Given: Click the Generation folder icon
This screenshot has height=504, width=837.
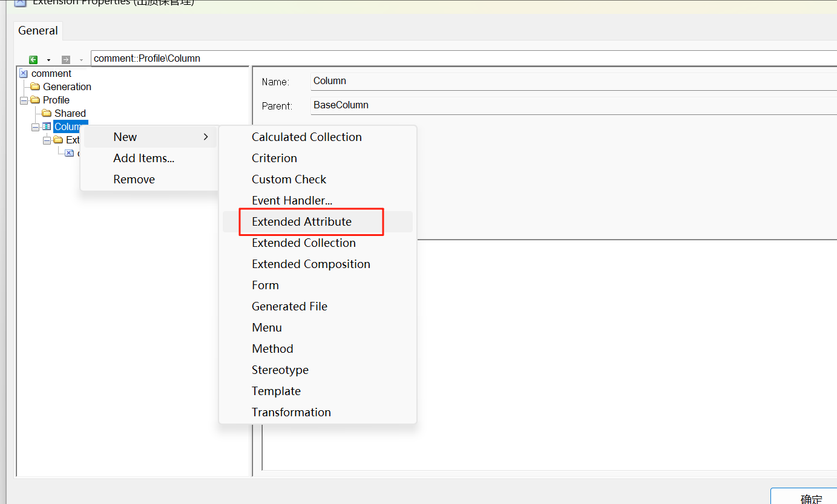Looking at the screenshot, I should pyautogui.click(x=35, y=87).
